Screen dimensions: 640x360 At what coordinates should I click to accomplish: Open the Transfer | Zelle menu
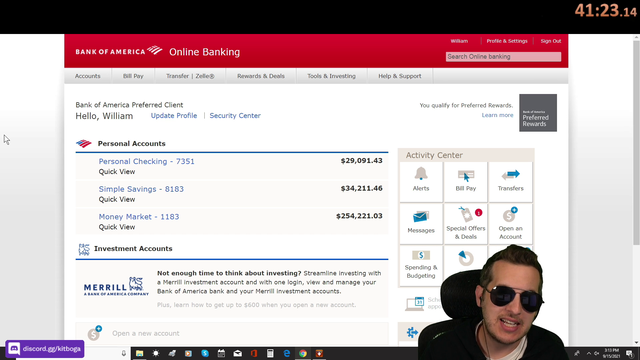click(190, 76)
